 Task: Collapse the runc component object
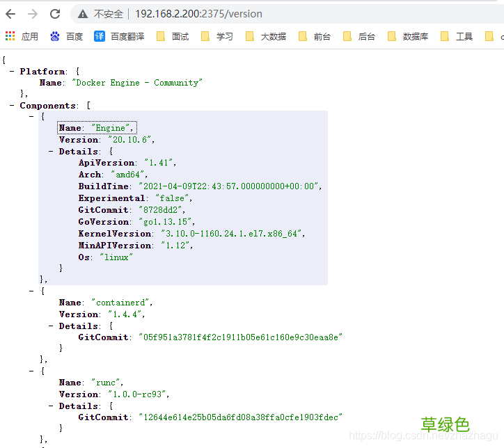31,371
